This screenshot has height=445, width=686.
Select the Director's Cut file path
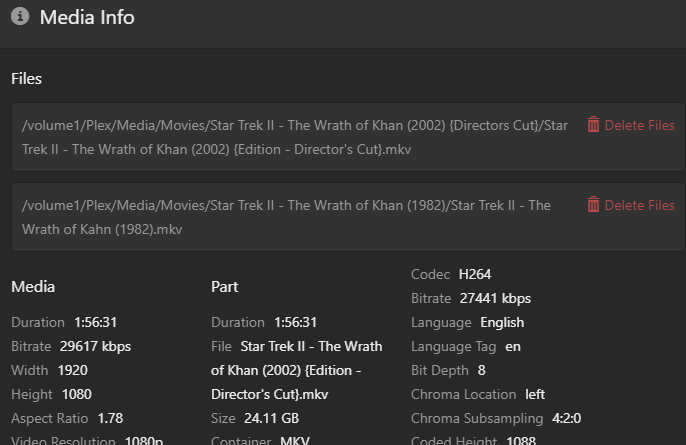(295, 137)
